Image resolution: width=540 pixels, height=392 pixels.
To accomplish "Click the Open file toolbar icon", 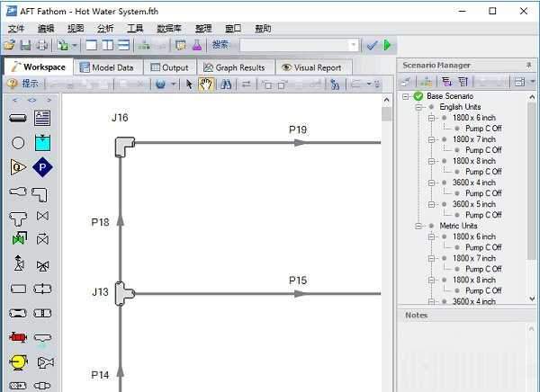I will (x=9, y=45).
